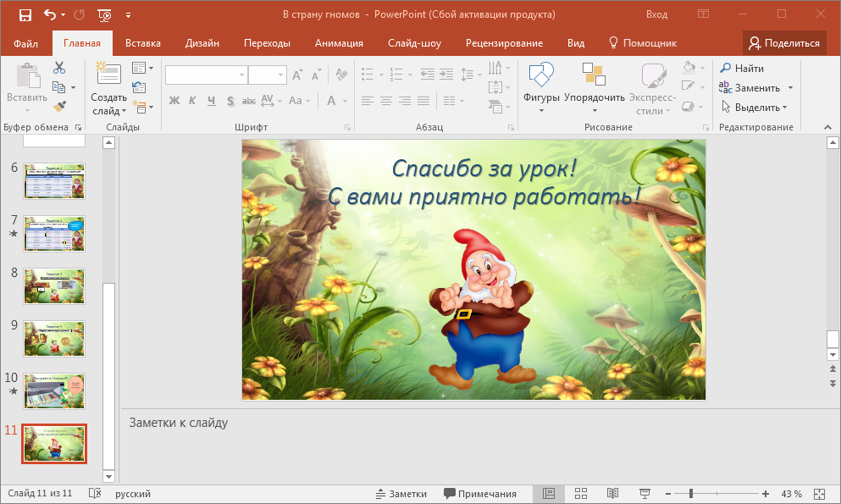
Task: Click Найти to search text
Action: click(x=742, y=68)
